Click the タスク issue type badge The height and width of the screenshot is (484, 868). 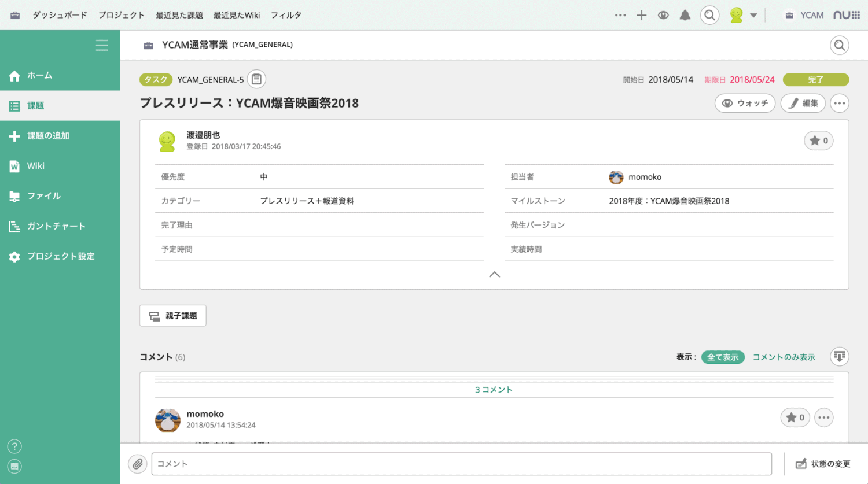156,80
